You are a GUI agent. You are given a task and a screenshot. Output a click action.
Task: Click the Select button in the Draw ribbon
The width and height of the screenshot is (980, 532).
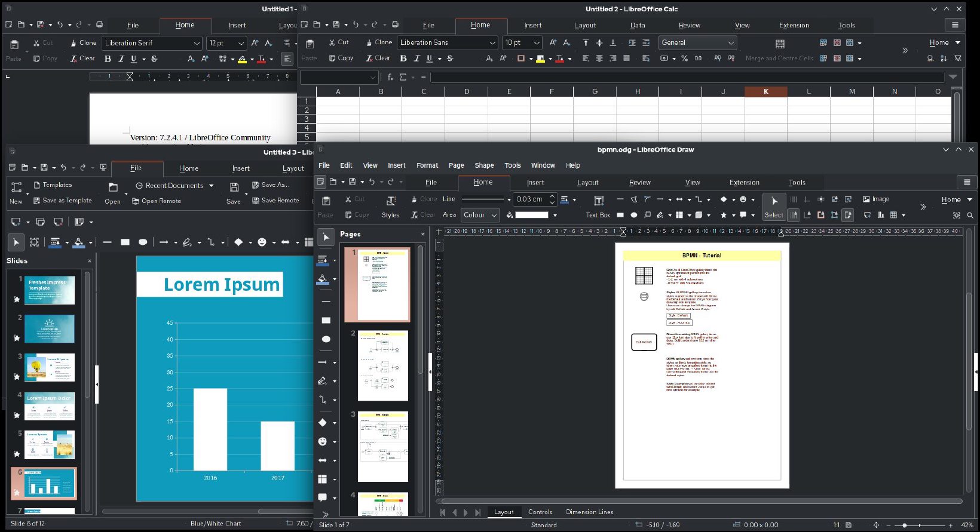point(774,207)
